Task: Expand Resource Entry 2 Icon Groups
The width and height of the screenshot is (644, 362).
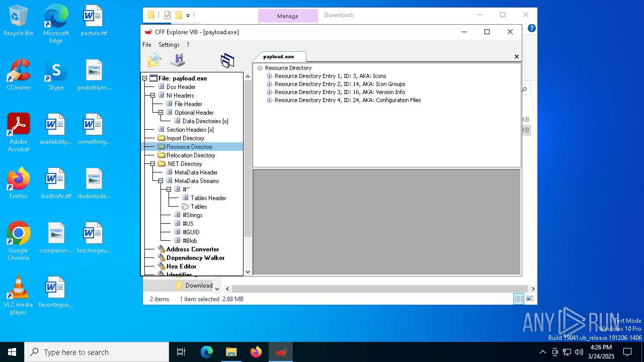Action: [269, 84]
